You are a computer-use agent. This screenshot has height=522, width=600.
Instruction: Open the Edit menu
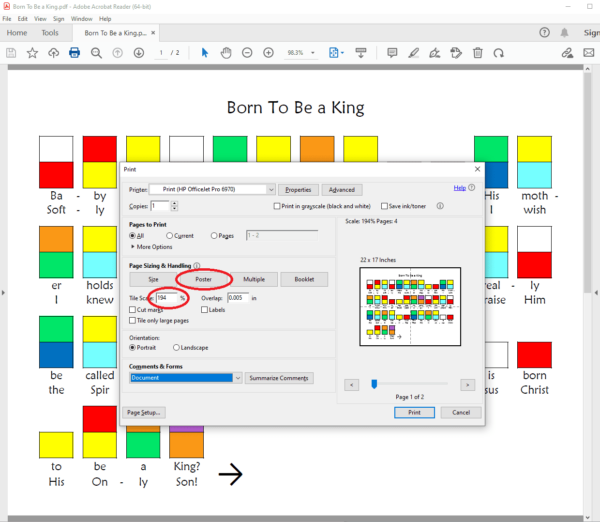[x=23, y=19]
